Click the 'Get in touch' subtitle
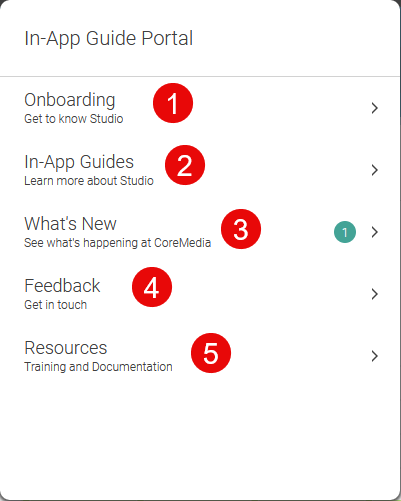 [x=56, y=305]
